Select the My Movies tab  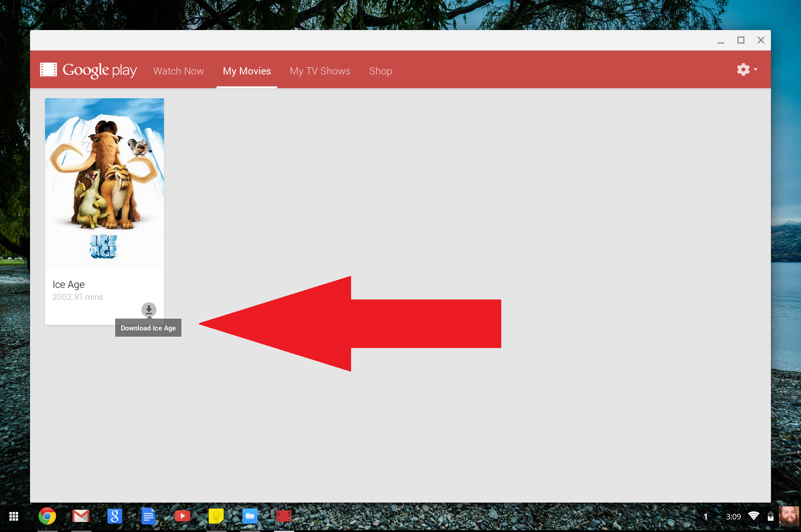(247, 71)
